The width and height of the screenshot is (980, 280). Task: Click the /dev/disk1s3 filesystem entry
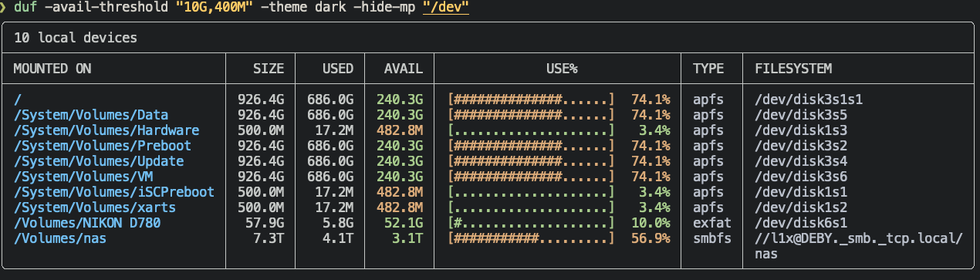(x=801, y=130)
